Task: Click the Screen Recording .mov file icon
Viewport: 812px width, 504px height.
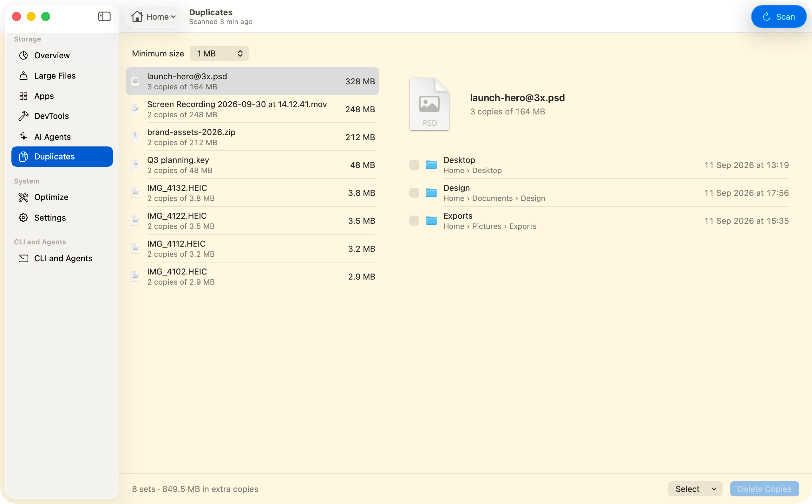Action: [135, 109]
